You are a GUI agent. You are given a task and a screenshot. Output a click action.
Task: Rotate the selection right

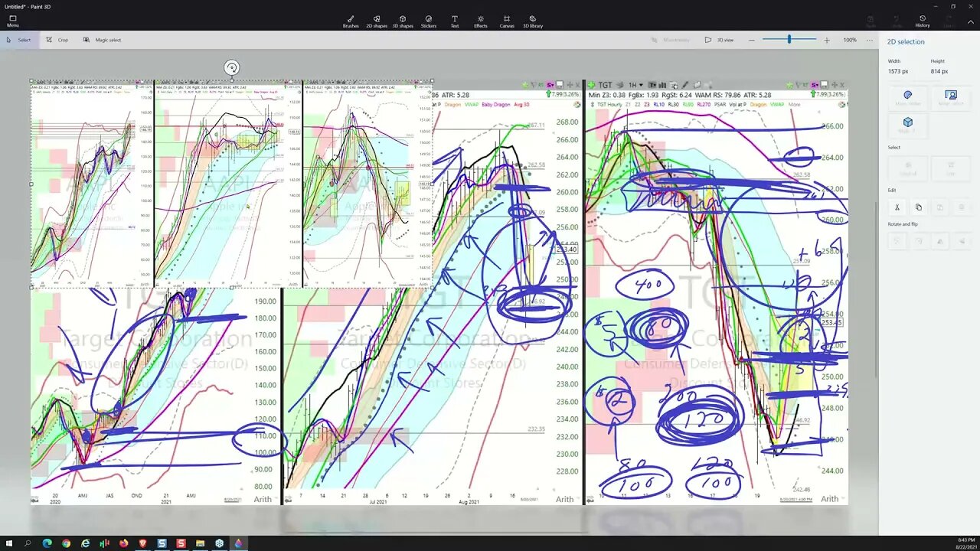[919, 241]
